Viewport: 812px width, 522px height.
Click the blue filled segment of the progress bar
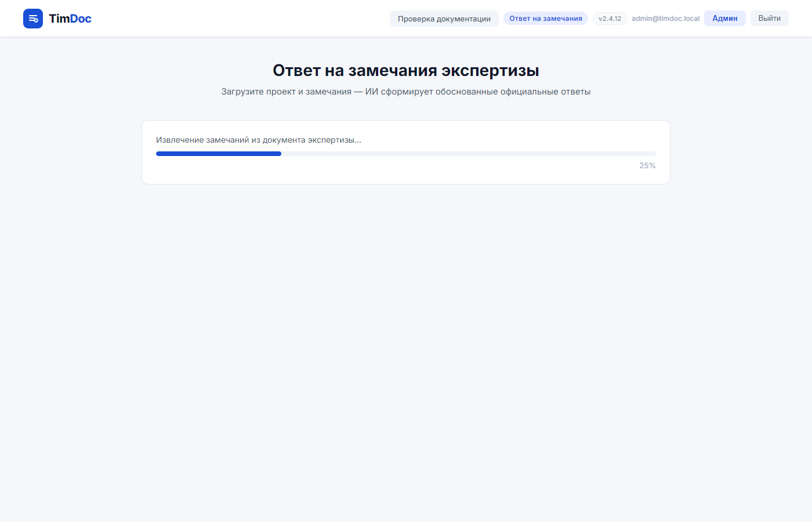pos(219,153)
